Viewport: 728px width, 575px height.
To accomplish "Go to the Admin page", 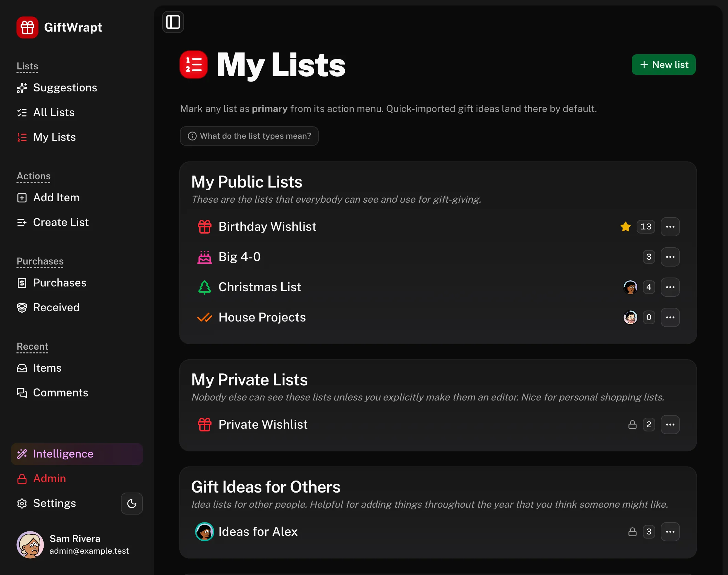I will click(77, 479).
